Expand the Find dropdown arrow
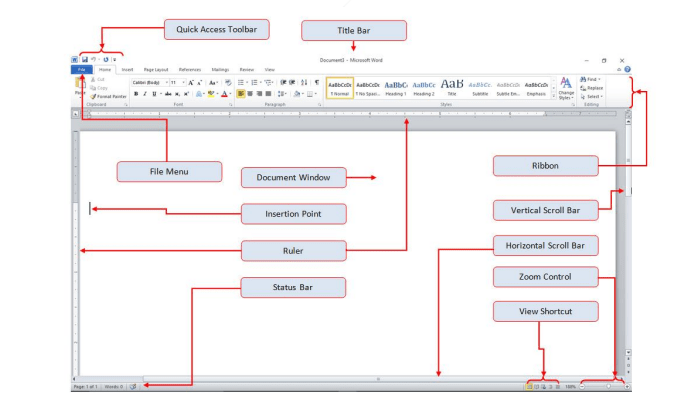Screen dimensions: 697x415 click(x=601, y=79)
